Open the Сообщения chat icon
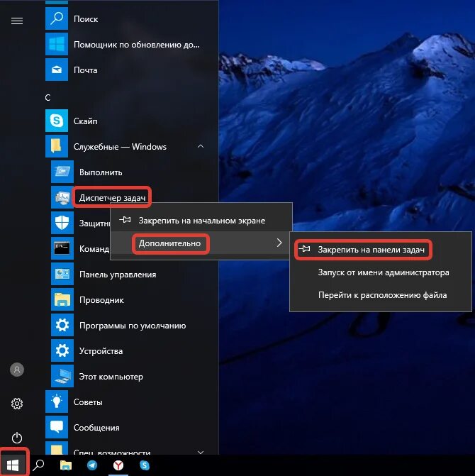 click(57, 427)
